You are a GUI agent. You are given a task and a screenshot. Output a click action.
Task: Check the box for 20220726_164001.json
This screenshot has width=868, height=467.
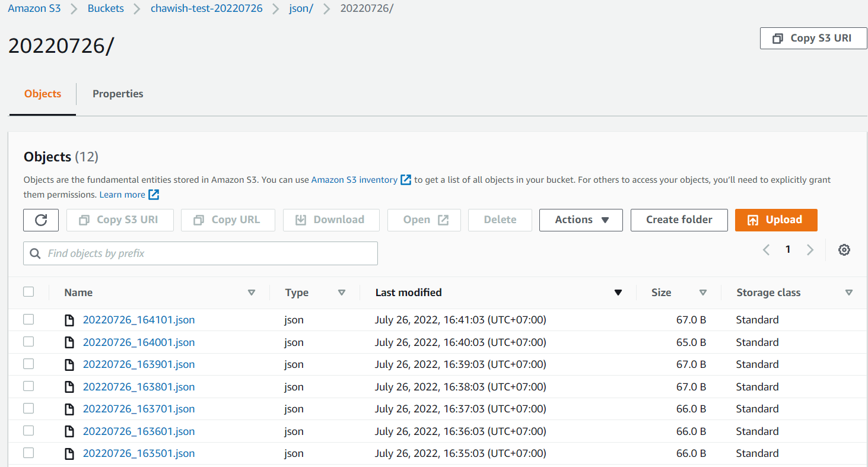pyautogui.click(x=28, y=341)
